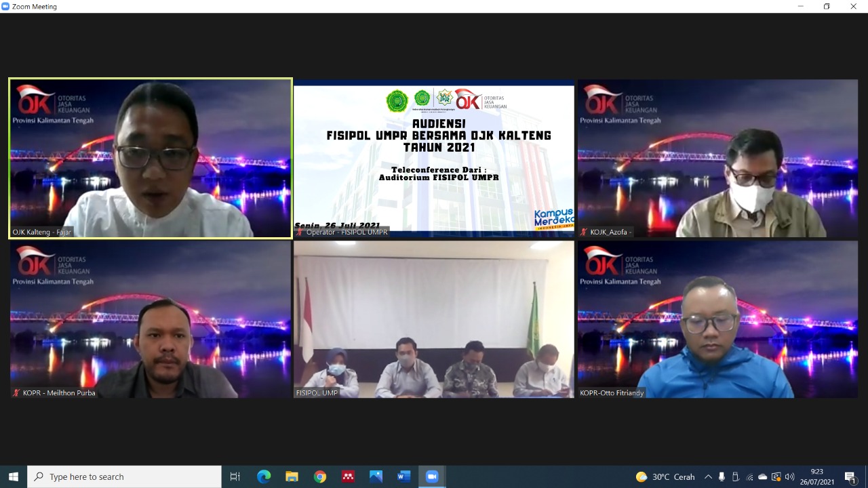Open Google Chrome from the taskbar
Image resolution: width=868 pixels, height=488 pixels.
click(320, 476)
